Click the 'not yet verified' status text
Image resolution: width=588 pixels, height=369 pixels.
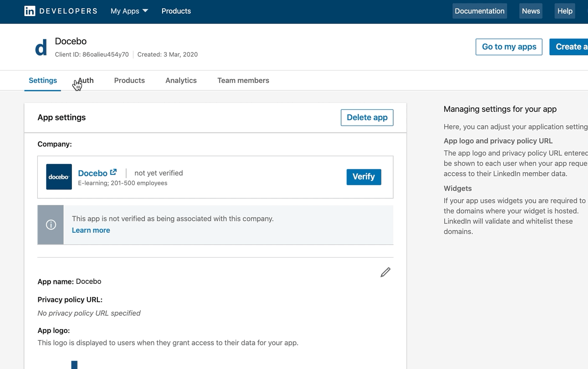(x=159, y=173)
